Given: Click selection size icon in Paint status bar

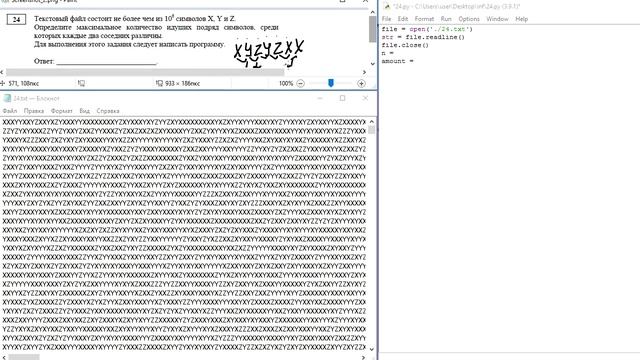Looking at the screenshot, I should tap(81, 83).
